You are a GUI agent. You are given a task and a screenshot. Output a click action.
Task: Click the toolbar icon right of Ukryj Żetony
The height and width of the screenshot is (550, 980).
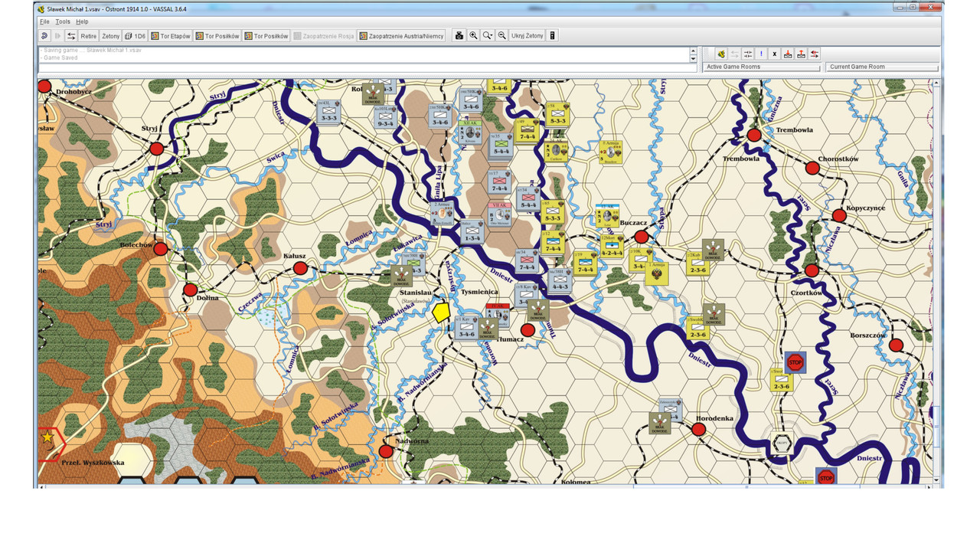(553, 36)
